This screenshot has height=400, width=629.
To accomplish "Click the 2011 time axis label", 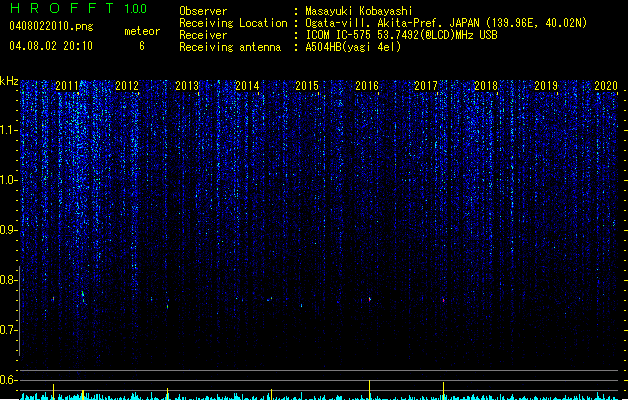I will coord(67,86).
